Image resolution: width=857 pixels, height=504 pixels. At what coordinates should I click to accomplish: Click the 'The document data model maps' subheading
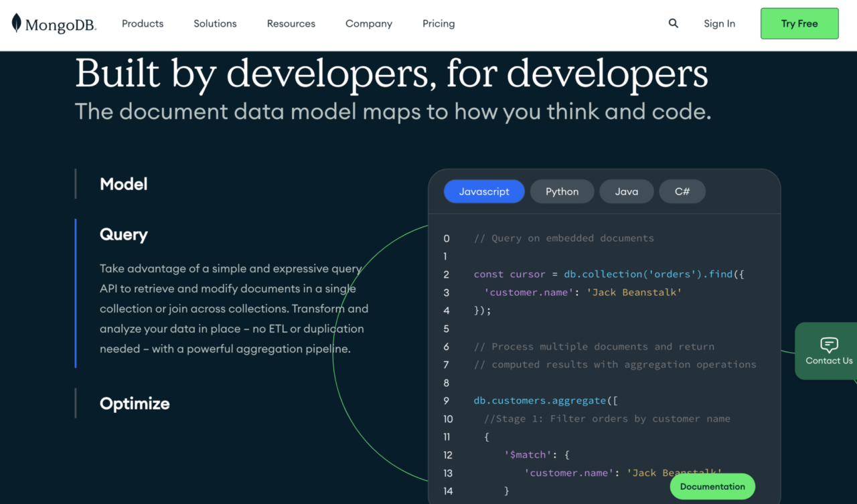tap(393, 111)
